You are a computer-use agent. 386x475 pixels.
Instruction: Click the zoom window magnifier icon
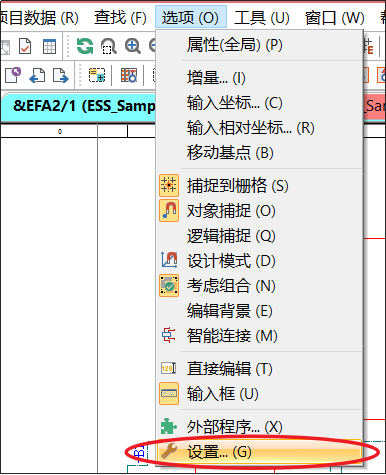[x=109, y=46]
